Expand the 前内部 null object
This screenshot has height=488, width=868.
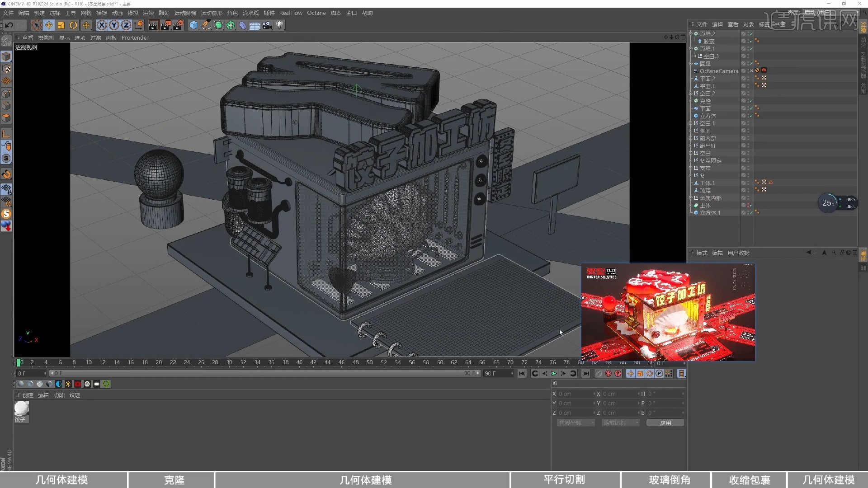click(x=690, y=138)
